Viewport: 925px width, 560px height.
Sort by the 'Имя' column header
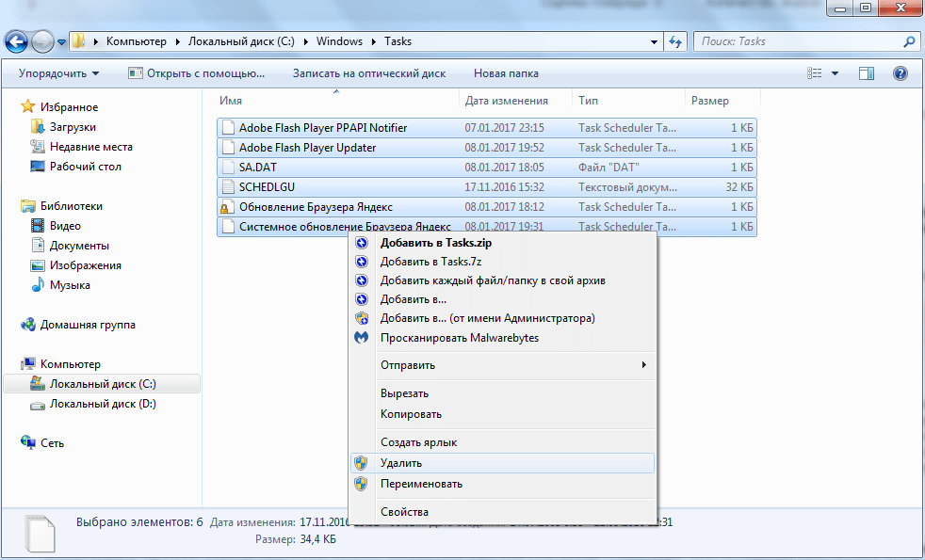337,101
